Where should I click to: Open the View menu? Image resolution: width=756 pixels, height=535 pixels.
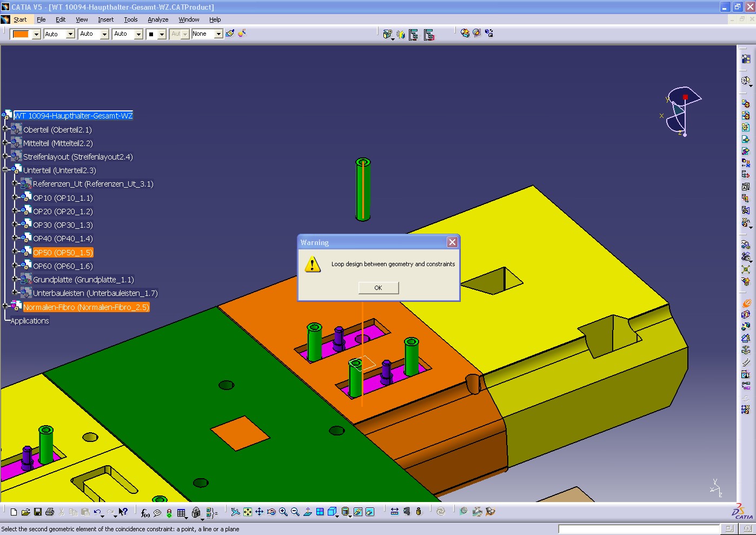click(82, 19)
